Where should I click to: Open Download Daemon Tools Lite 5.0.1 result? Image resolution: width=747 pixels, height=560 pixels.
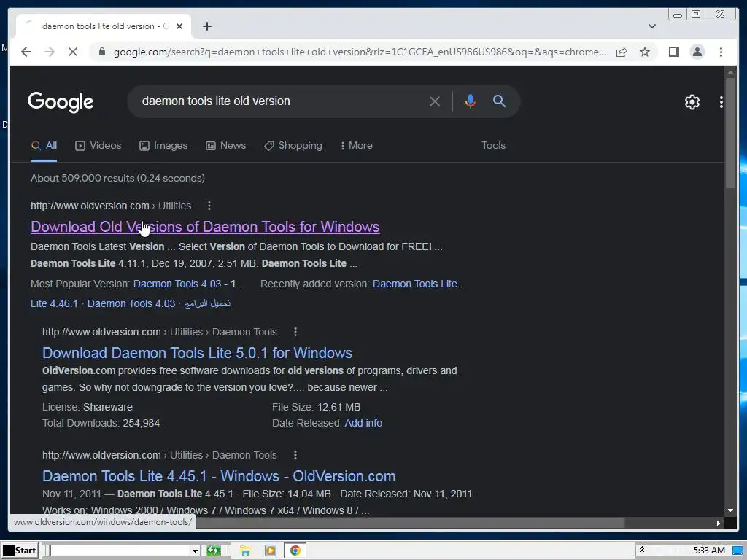[197, 353]
